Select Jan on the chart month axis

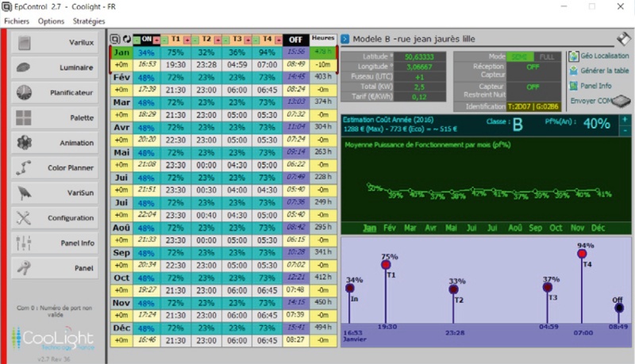pyautogui.click(x=369, y=228)
